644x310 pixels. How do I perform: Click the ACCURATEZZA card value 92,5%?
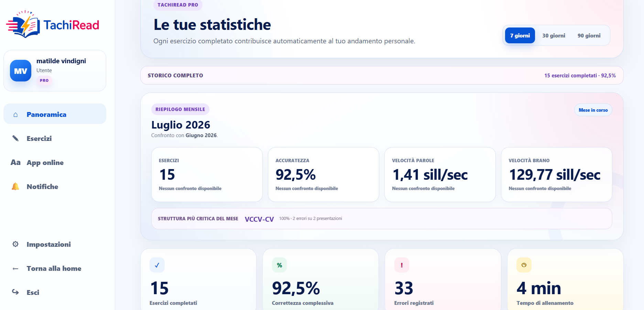click(295, 175)
